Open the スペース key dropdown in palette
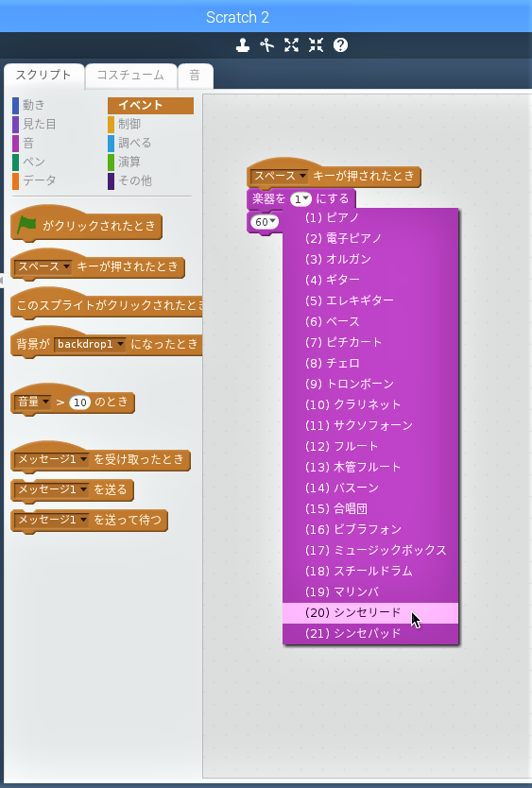This screenshot has height=788, width=532. [x=43, y=266]
